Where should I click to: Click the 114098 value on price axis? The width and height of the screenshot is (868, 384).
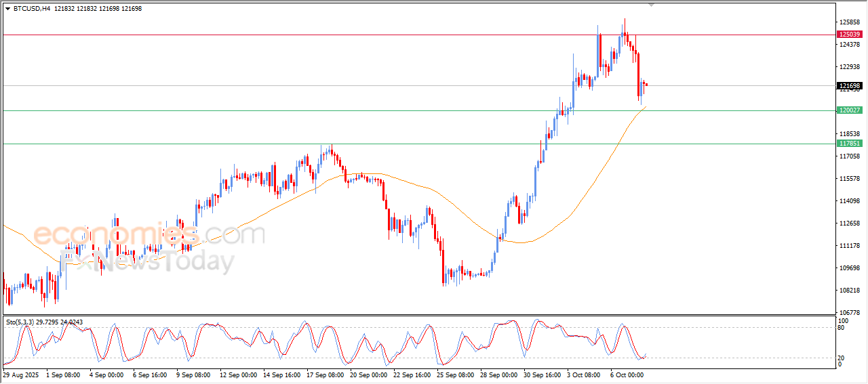pyautogui.click(x=850, y=201)
